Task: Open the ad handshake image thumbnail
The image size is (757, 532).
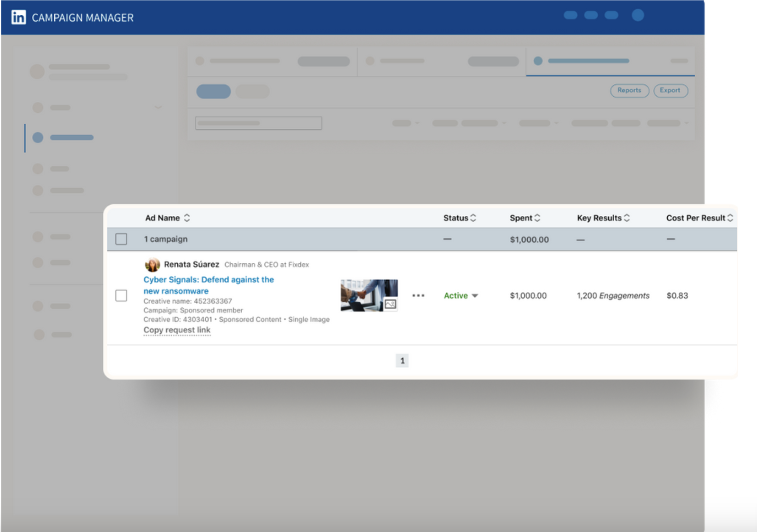Action: point(364,295)
